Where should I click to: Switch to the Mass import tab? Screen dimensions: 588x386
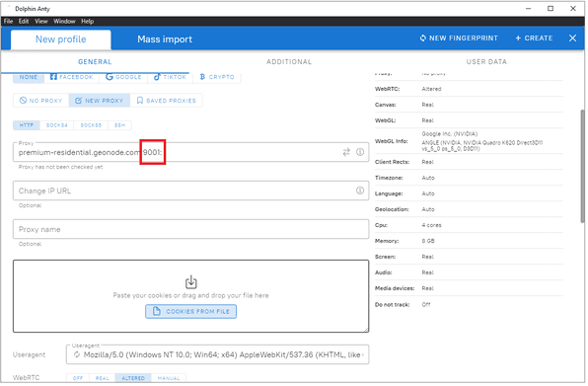pyautogui.click(x=165, y=39)
